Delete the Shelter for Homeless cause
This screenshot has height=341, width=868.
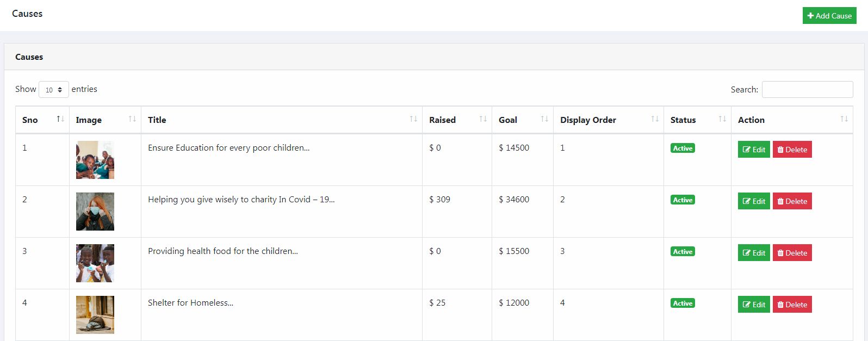pyautogui.click(x=792, y=305)
